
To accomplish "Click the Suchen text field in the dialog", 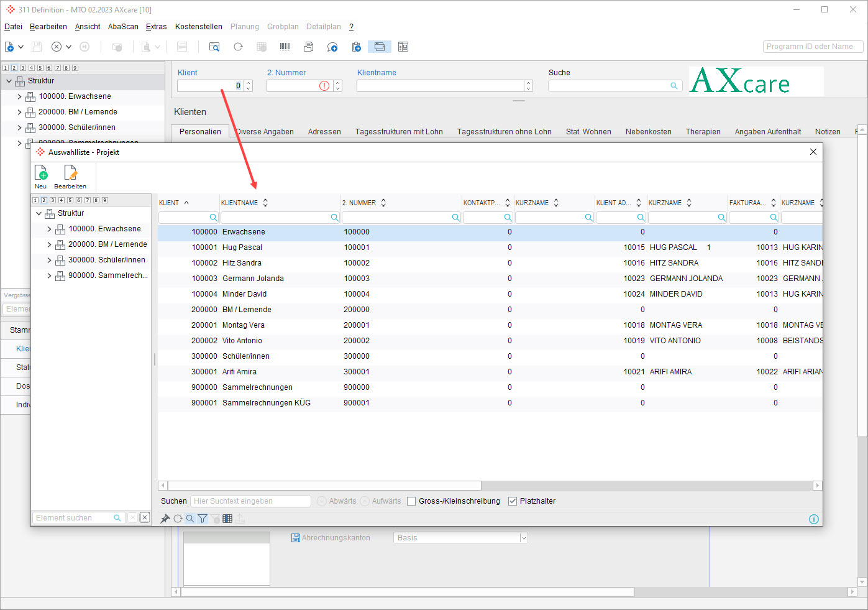I will 250,501.
